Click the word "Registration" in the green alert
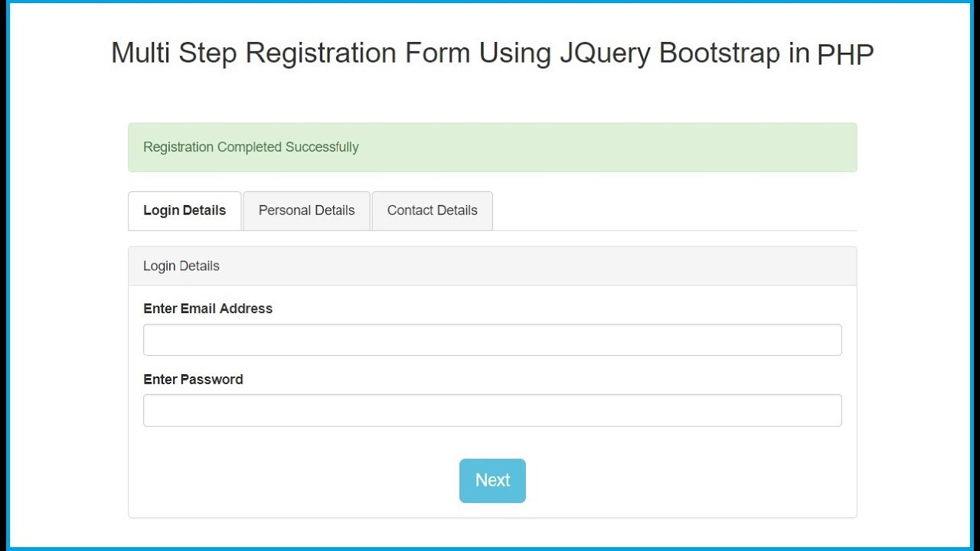The image size is (980, 551). (x=178, y=147)
